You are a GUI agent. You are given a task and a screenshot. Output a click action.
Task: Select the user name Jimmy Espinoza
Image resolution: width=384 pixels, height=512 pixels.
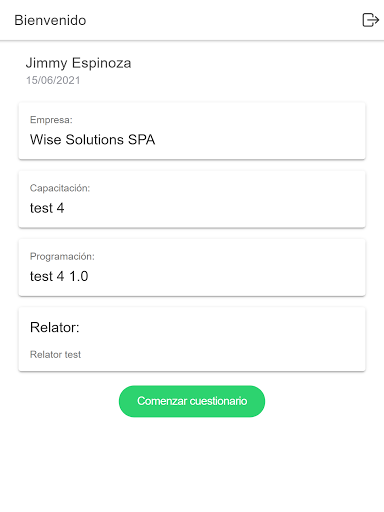(x=78, y=63)
